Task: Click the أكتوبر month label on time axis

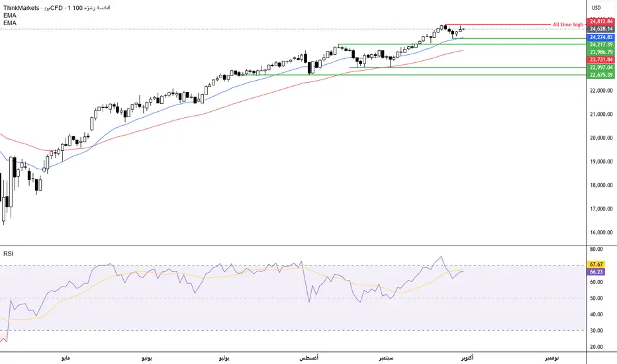Action: click(x=467, y=357)
